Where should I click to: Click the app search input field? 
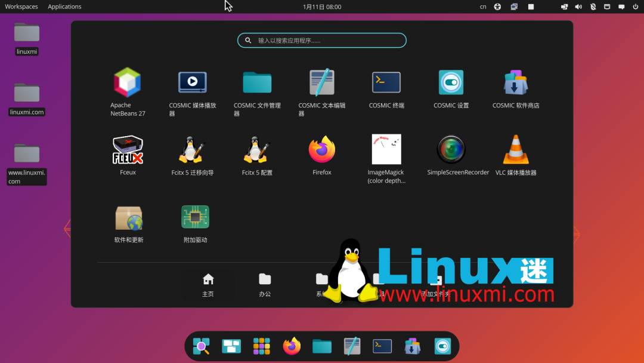tap(322, 40)
